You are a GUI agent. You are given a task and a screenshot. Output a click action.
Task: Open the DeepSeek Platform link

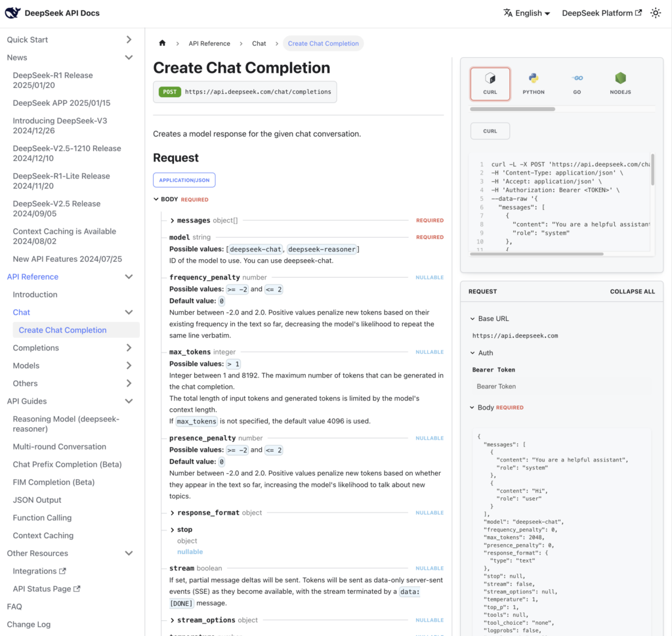[601, 12]
